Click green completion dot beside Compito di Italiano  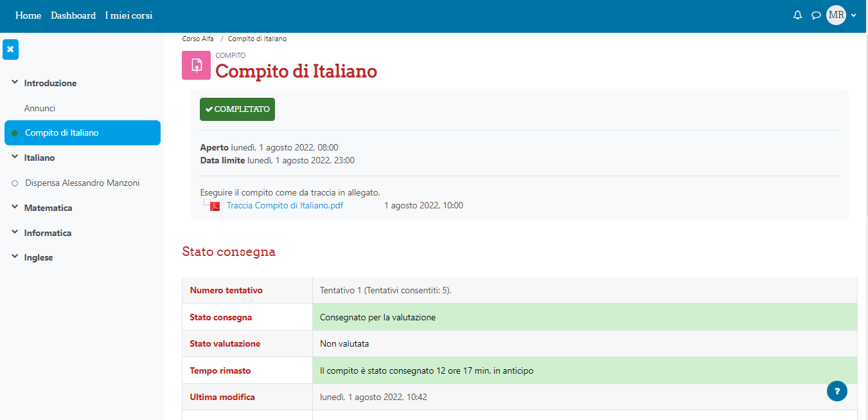(x=15, y=133)
